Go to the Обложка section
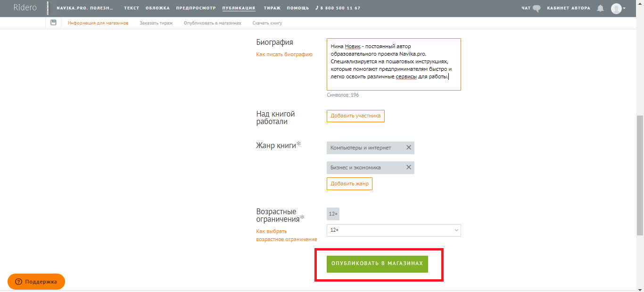644x292 pixels. tap(157, 8)
